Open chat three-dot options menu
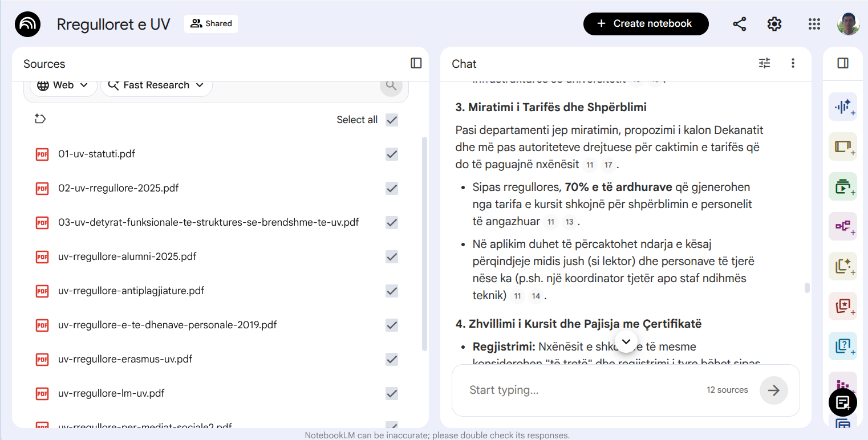The height and width of the screenshot is (440, 868). pos(793,63)
